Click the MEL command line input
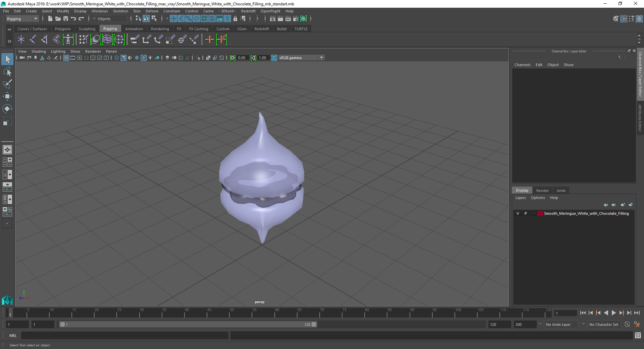 click(124, 335)
